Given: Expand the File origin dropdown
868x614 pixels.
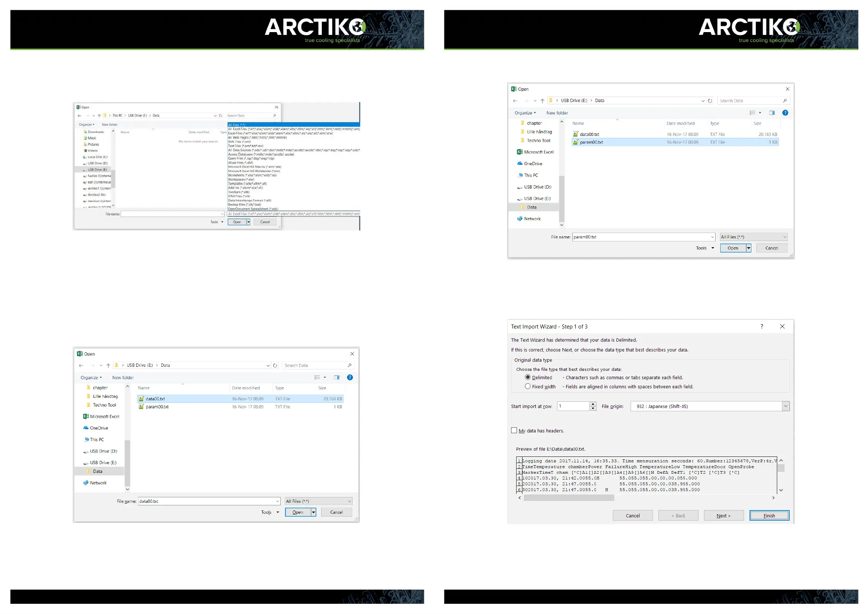Looking at the screenshot, I should point(785,406).
